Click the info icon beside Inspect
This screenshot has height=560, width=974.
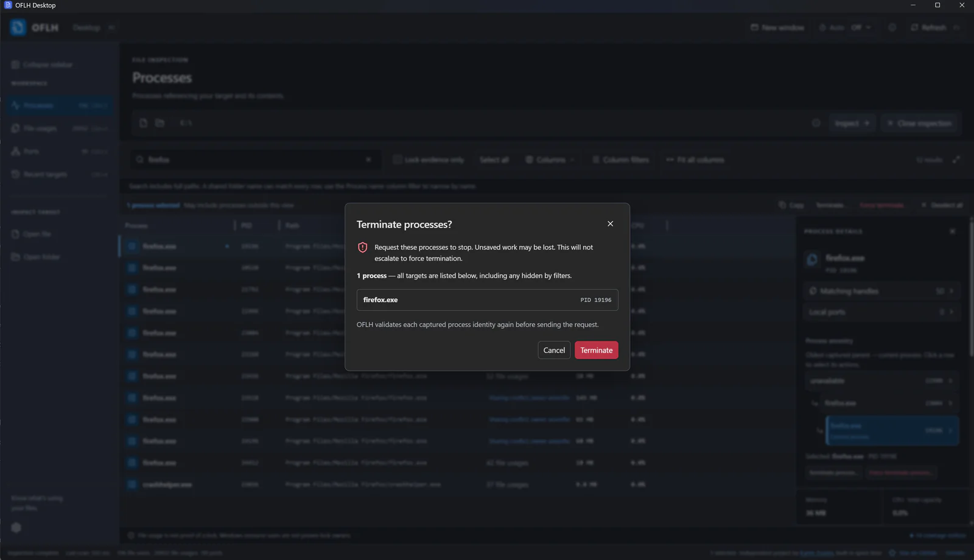pyautogui.click(x=816, y=123)
